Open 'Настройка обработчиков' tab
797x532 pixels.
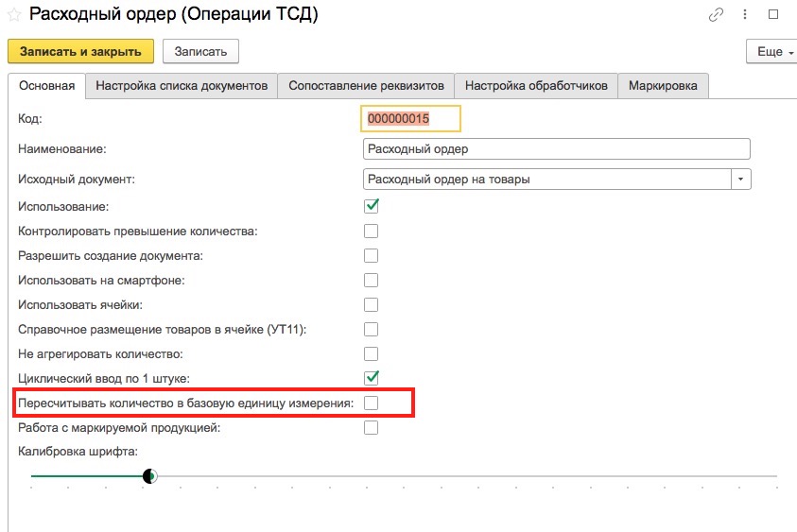[x=536, y=85]
